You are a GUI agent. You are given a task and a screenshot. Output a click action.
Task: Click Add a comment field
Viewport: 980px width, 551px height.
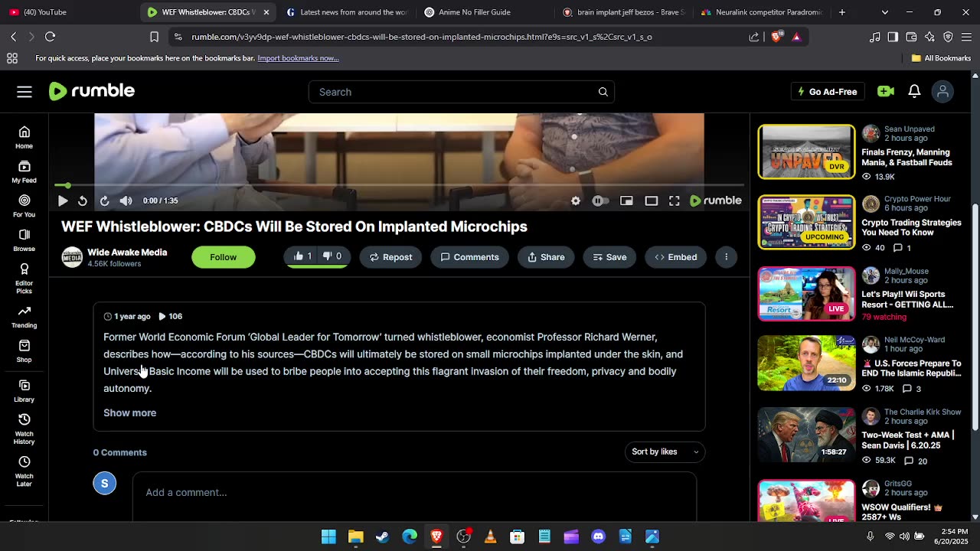tap(414, 492)
